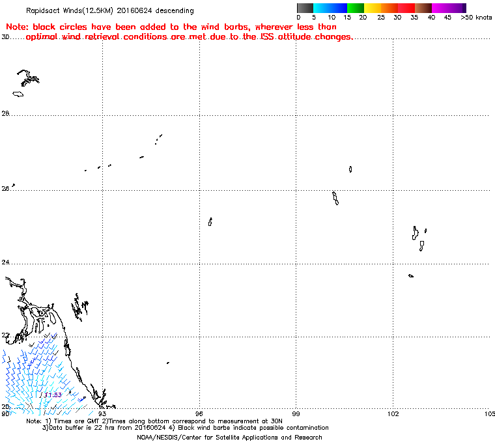Click the elongated lake outline near 100E 26N
The height and width of the screenshot is (448, 495).
tap(335, 198)
